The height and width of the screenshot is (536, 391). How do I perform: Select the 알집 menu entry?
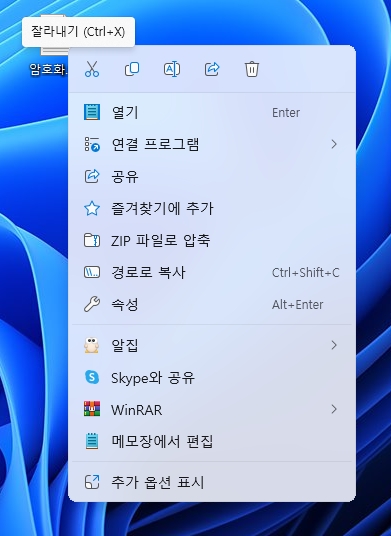tap(212, 345)
